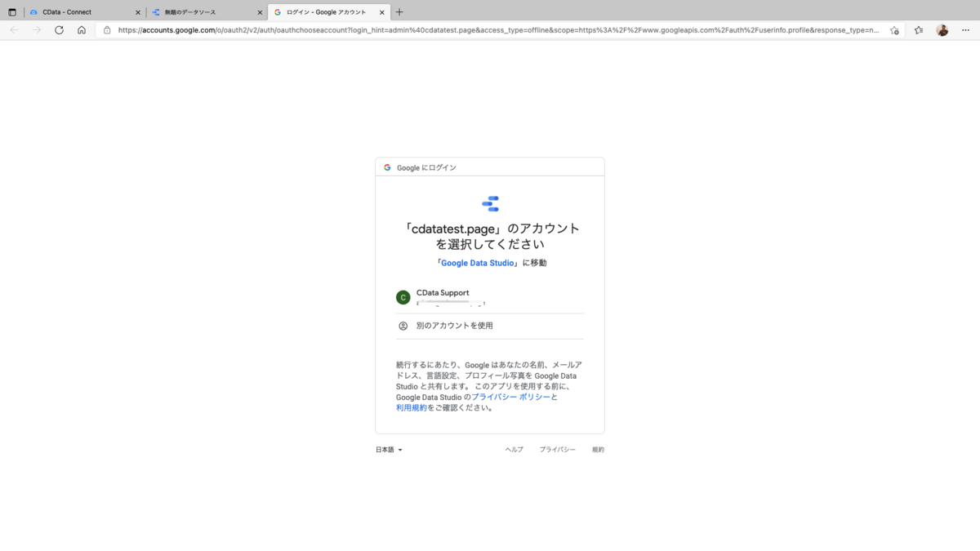This screenshot has width=980, height=551.
Task: Close the 無題のデータソース tab
Action: click(x=260, y=12)
